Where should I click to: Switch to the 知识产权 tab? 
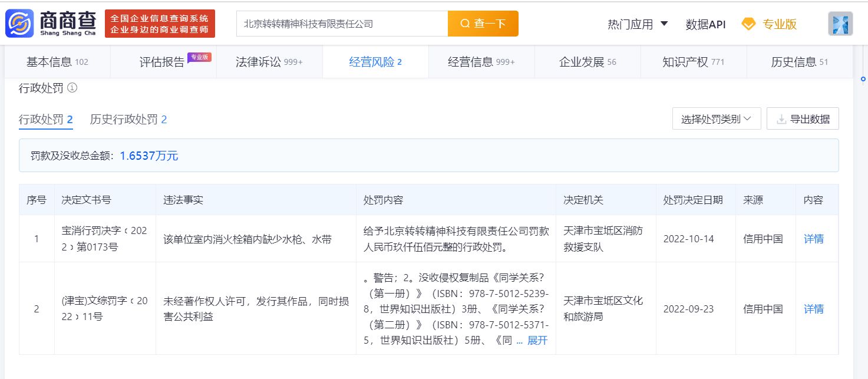pos(694,62)
